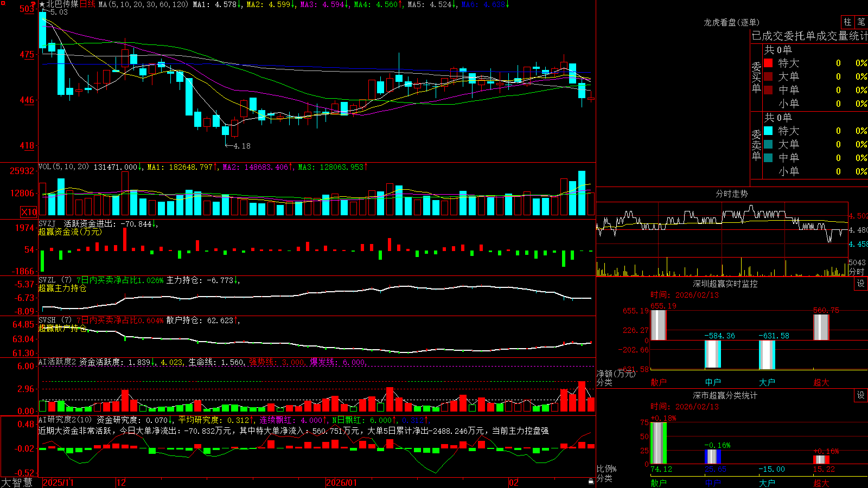Switch the 龙虎看盘 view to 柱 mode
Viewport: 868px width, 488px height.
click(x=847, y=22)
